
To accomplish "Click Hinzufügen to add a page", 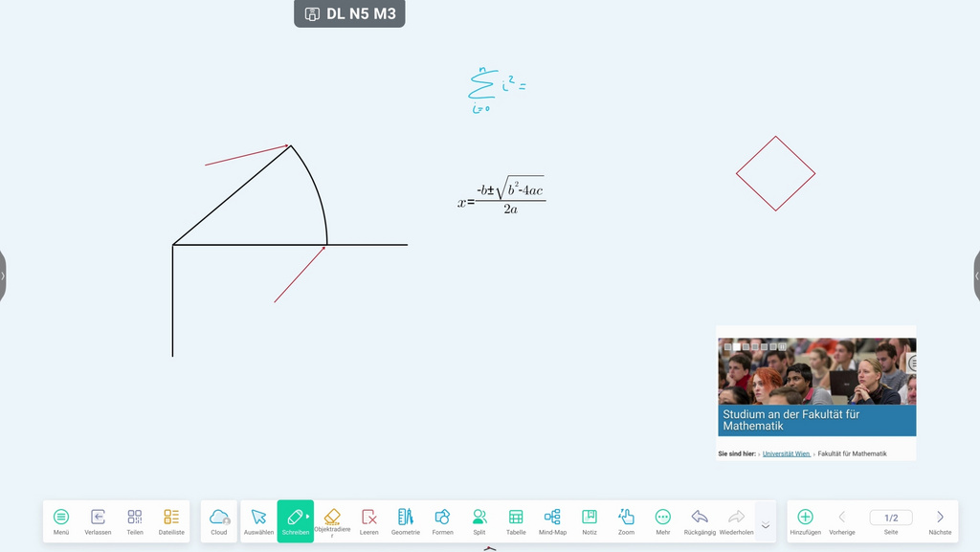I will click(805, 521).
